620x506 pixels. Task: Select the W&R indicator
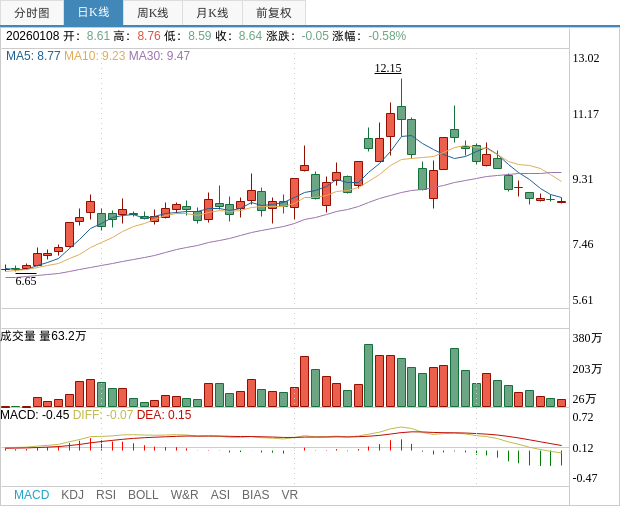pyautogui.click(x=184, y=495)
